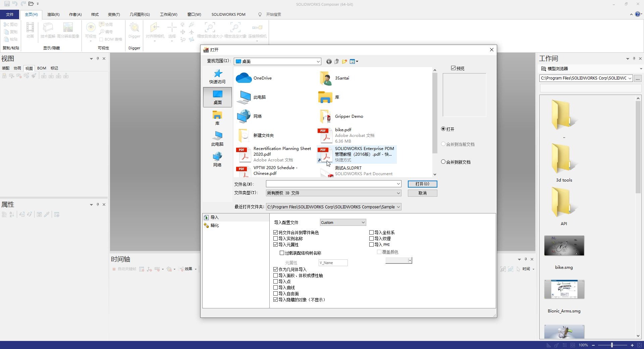Viewport: 644px width, 349px height.
Task: Switch to SOLIDWORKS PDM ribbon tab
Action: tap(228, 14)
